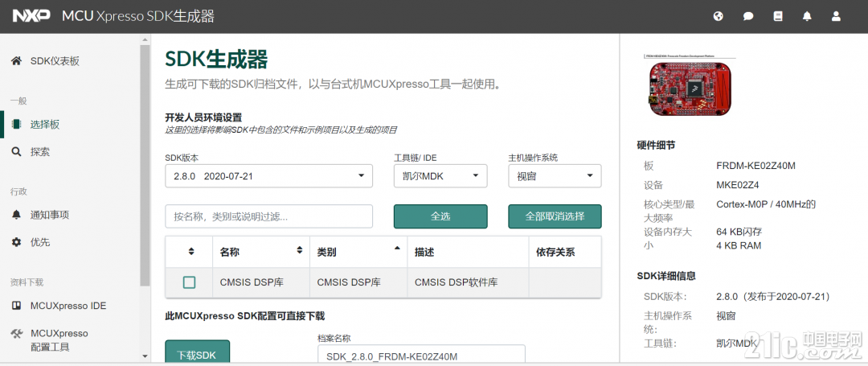Sort by 类别 column ascending arrow

tap(396, 249)
